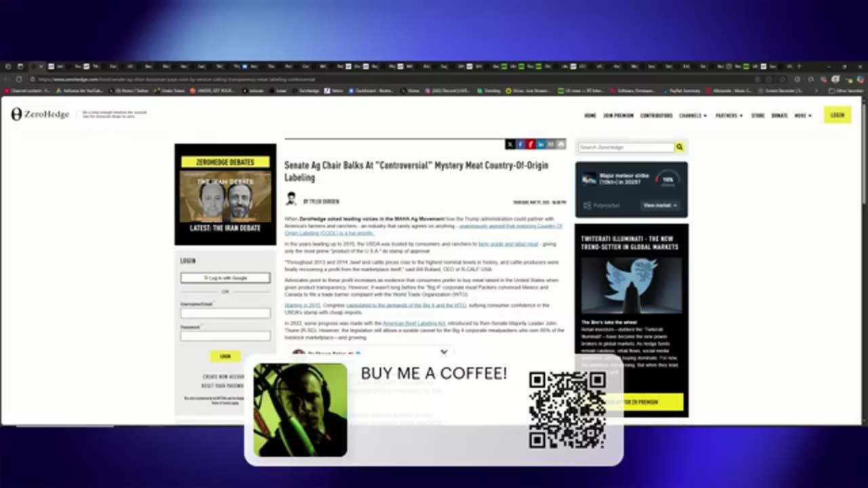Close the embedded tweet with the X
This screenshot has width=868, height=488.
[x=444, y=352]
